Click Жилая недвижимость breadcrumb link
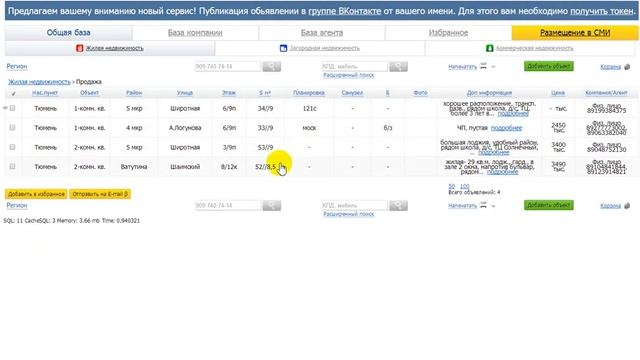The height and width of the screenshot is (360, 640). coord(39,82)
